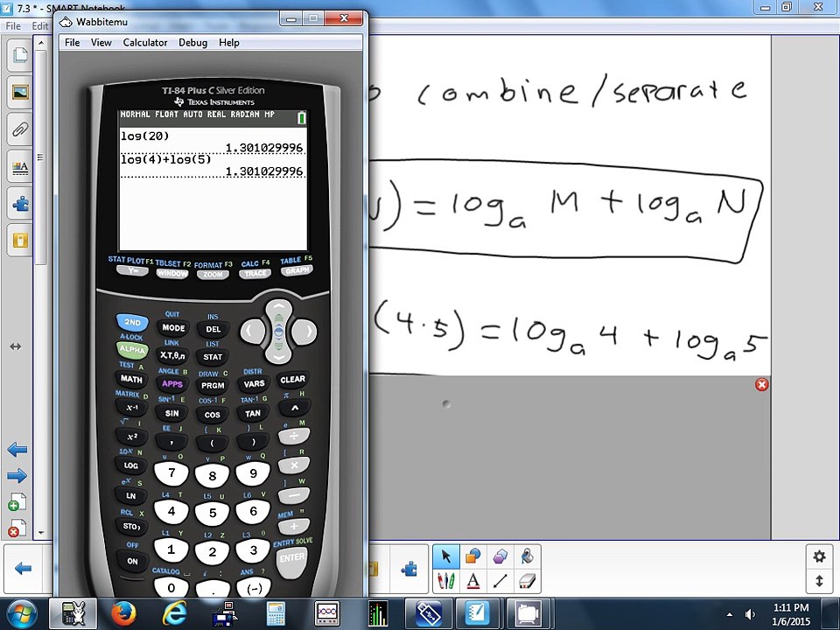Choose the Pens tool
The height and width of the screenshot is (630, 840).
coord(446,581)
